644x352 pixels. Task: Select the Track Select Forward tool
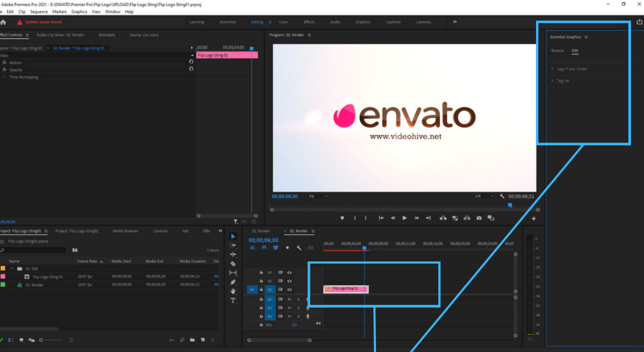pyautogui.click(x=233, y=245)
